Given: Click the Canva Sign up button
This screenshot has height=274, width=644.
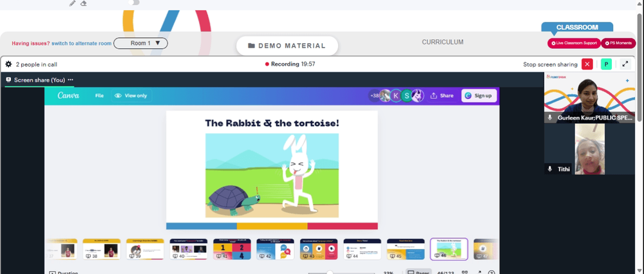Looking at the screenshot, I should (x=479, y=96).
